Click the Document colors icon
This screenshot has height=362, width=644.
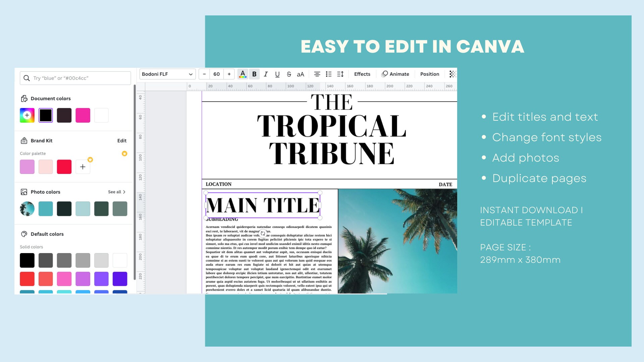tap(23, 98)
